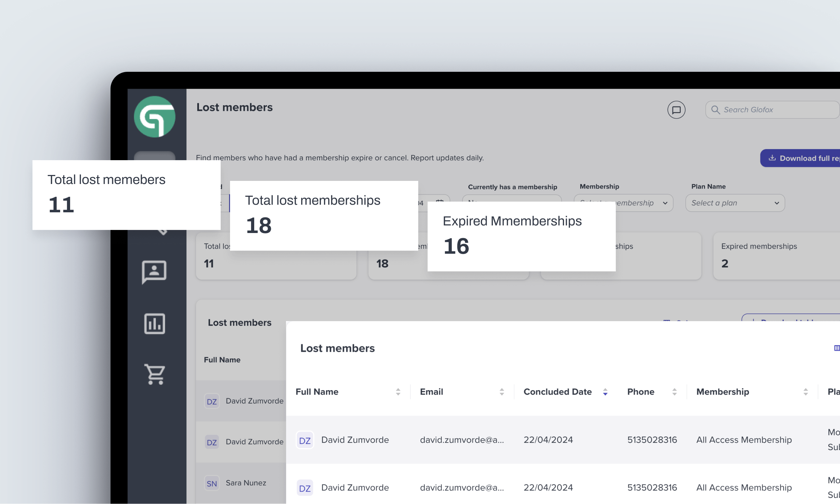Open the Plan Name select a plan dropdown
This screenshot has width=840, height=504.
pyautogui.click(x=735, y=203)
